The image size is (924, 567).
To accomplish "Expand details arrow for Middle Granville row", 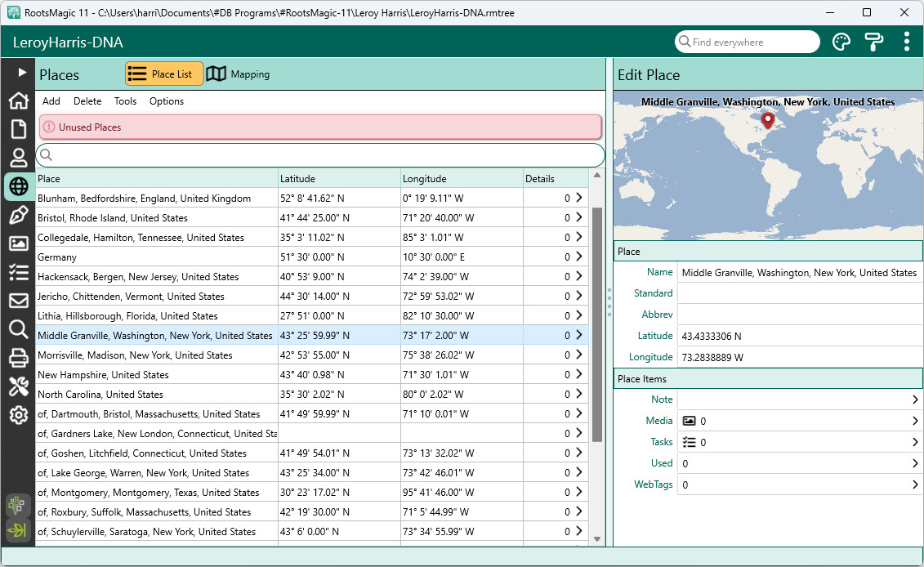I will pos(578,335).
